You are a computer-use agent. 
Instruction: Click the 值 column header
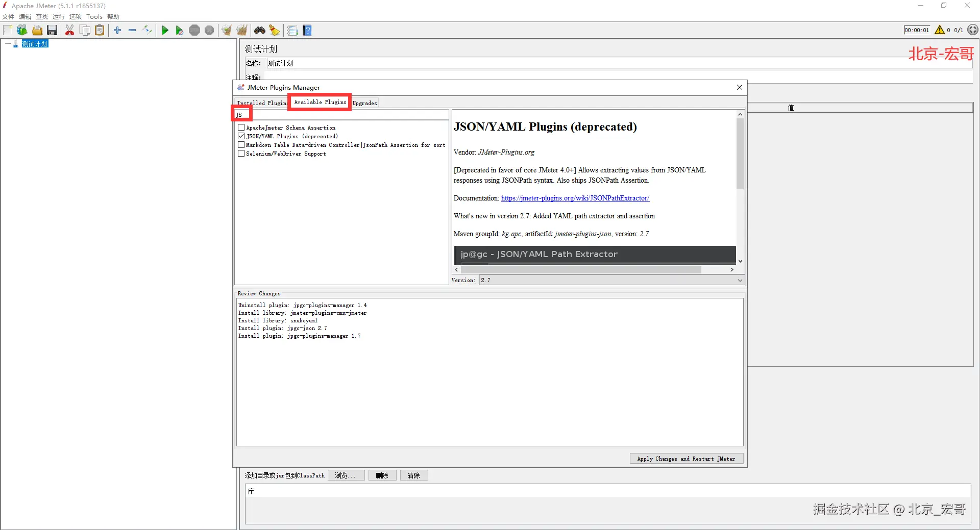(791, 108)
